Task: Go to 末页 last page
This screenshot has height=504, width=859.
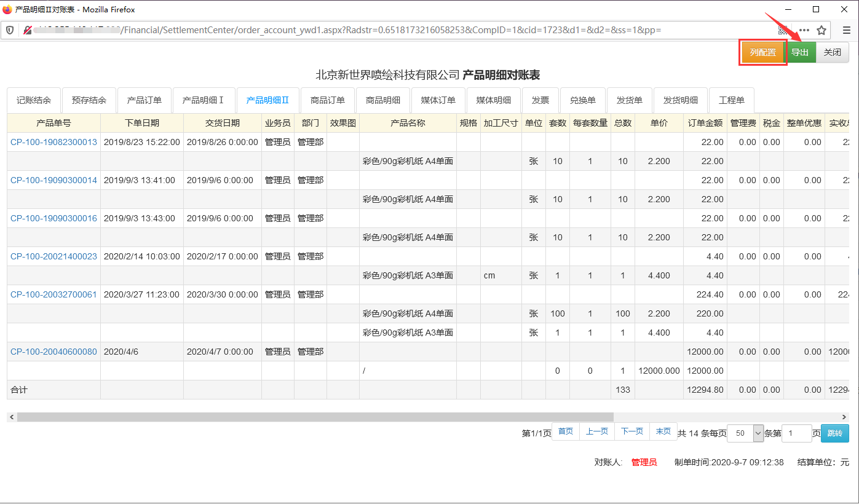Action: tap(663, 431)
